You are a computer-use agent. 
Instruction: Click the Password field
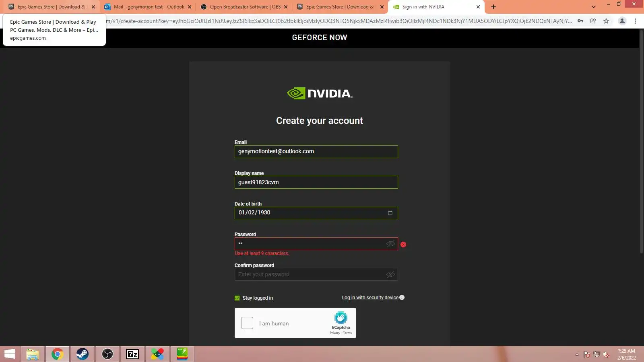[316, 244]
